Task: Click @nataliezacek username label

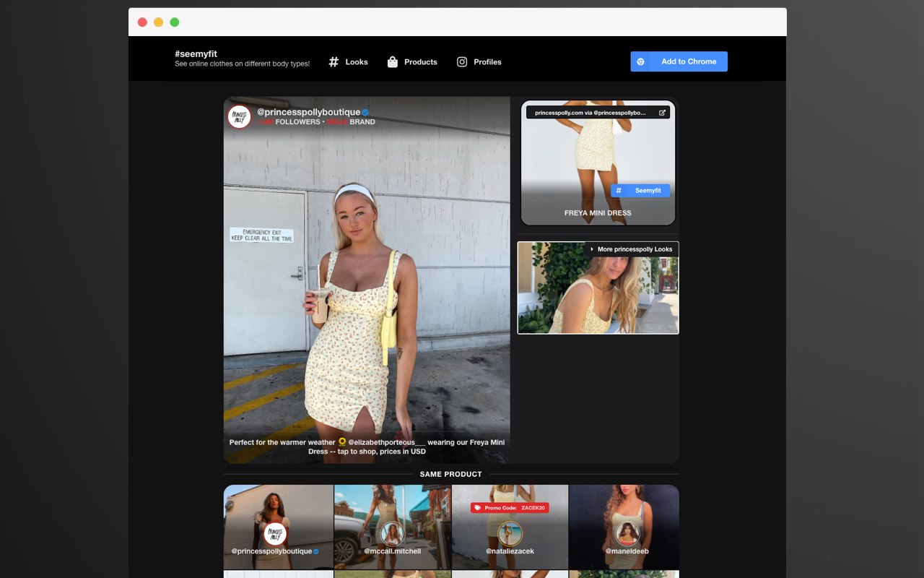Action: point(510,551)
